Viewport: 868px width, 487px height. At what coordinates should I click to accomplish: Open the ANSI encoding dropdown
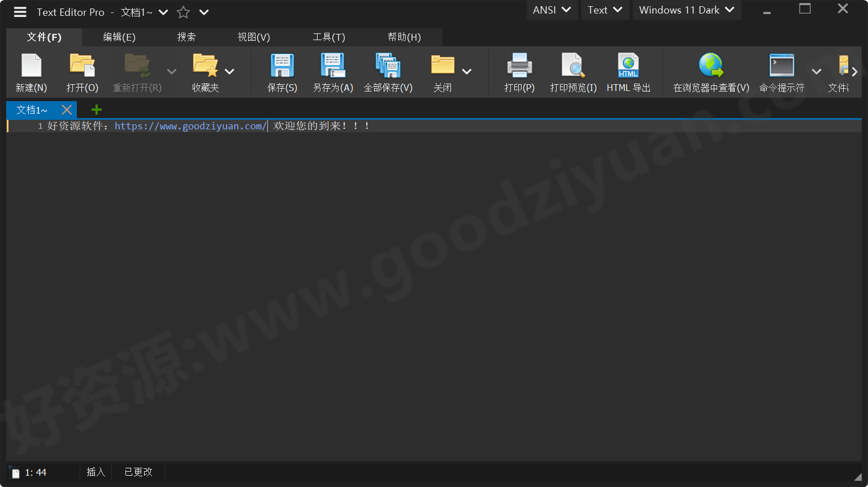551,10
